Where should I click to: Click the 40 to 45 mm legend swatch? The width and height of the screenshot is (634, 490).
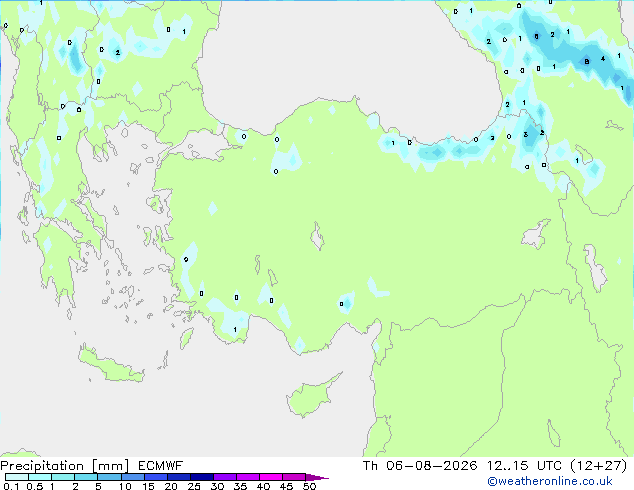(271, 477)
